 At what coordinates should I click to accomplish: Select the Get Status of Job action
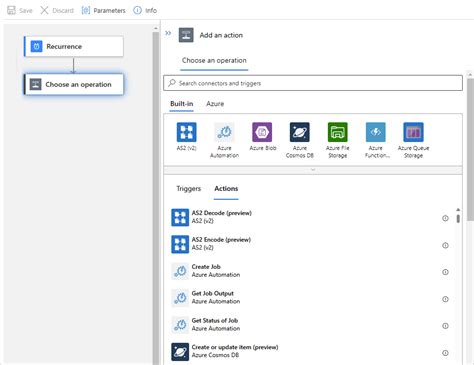(309, 325)
